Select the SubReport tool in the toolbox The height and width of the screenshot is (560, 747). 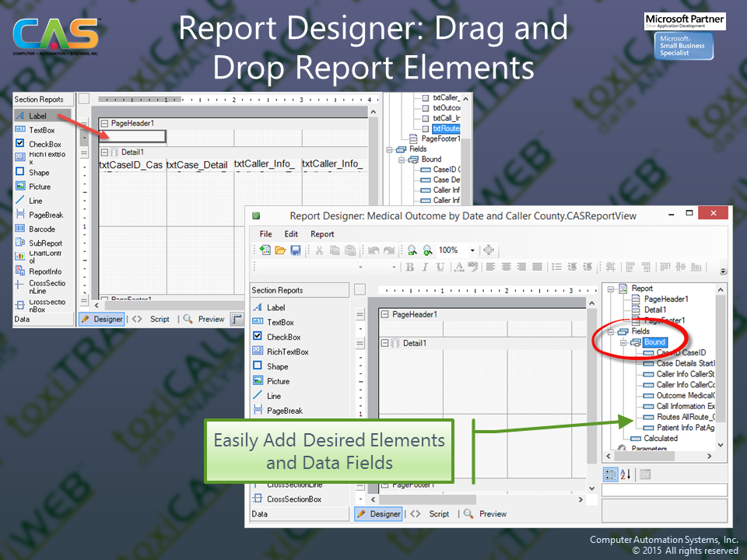tap(45, 243)
